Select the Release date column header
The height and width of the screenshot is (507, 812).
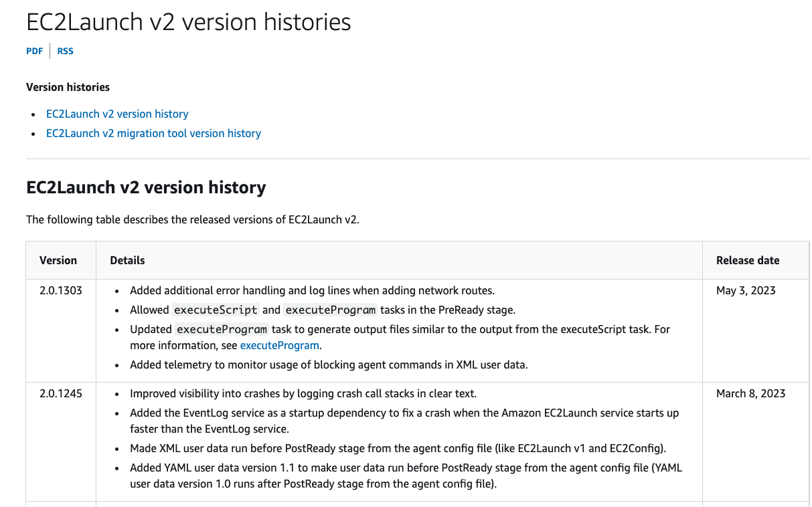748,260
